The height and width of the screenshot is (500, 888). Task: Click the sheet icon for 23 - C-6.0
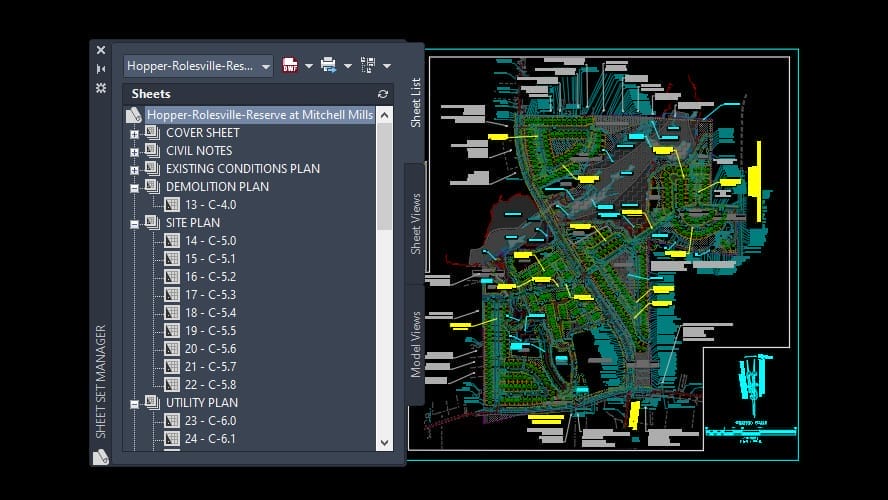(172, 421)
